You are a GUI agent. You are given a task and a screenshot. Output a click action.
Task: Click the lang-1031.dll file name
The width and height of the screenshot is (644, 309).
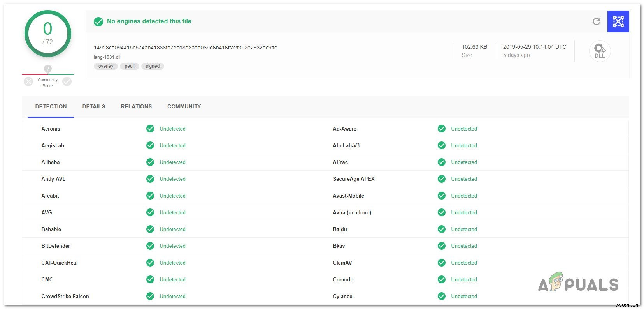[107, 57]
